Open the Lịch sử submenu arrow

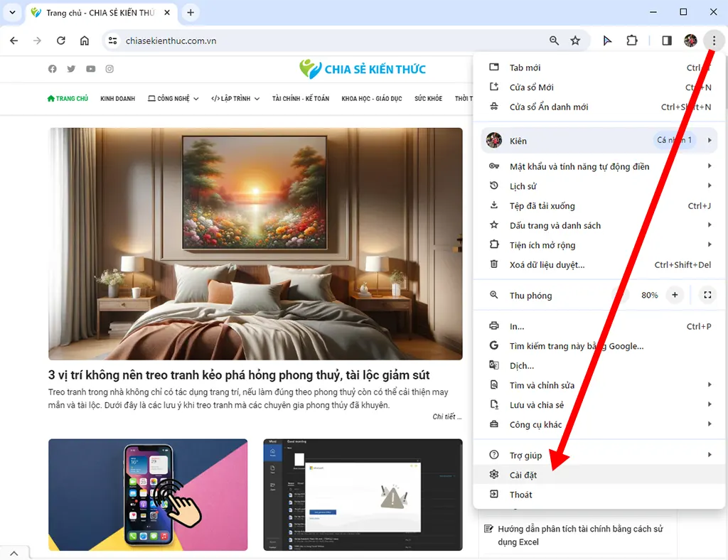click(710, 185)
